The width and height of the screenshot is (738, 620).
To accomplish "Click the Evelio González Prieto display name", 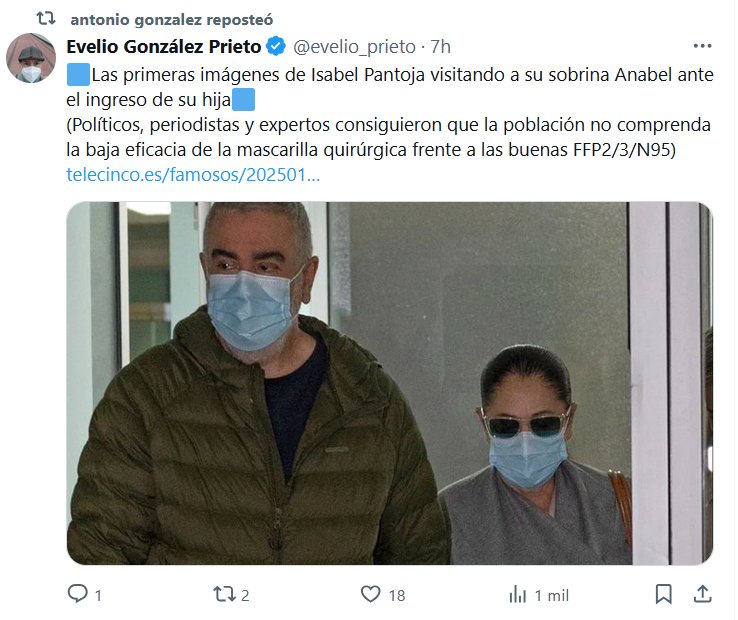I will coord(164,47).
